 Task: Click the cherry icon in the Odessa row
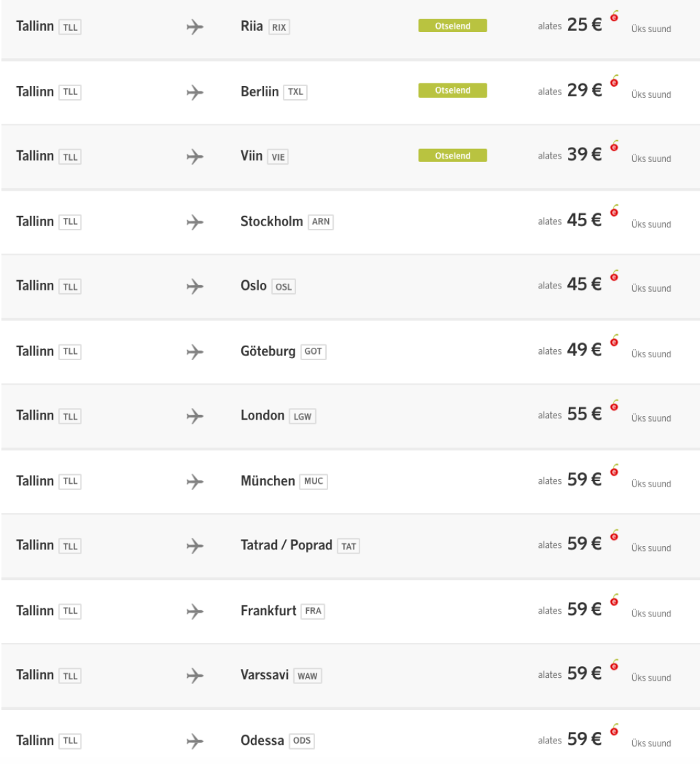(614, 731)
